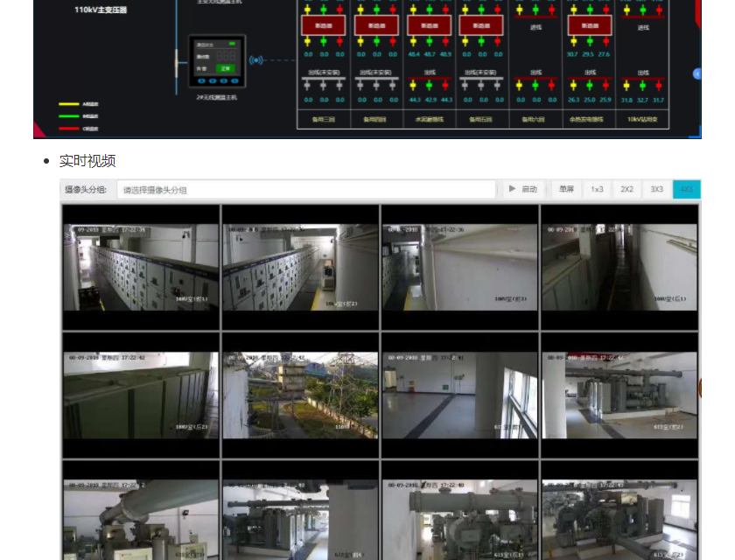The image size is (735, 560).
Task: Click the 断路器 breaker in the 备用四回 column
Action: click(376, 25)
